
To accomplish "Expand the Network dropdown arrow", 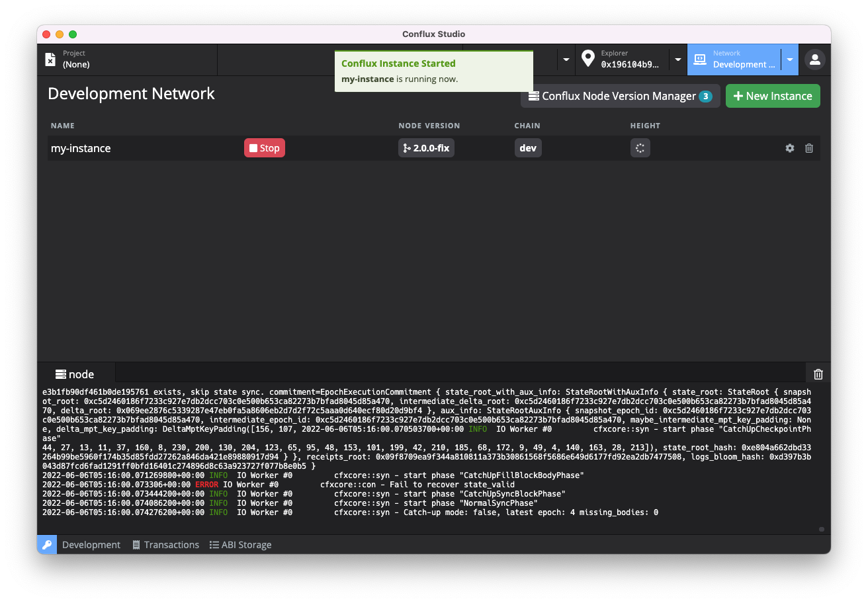I will [x=790, y=60].
